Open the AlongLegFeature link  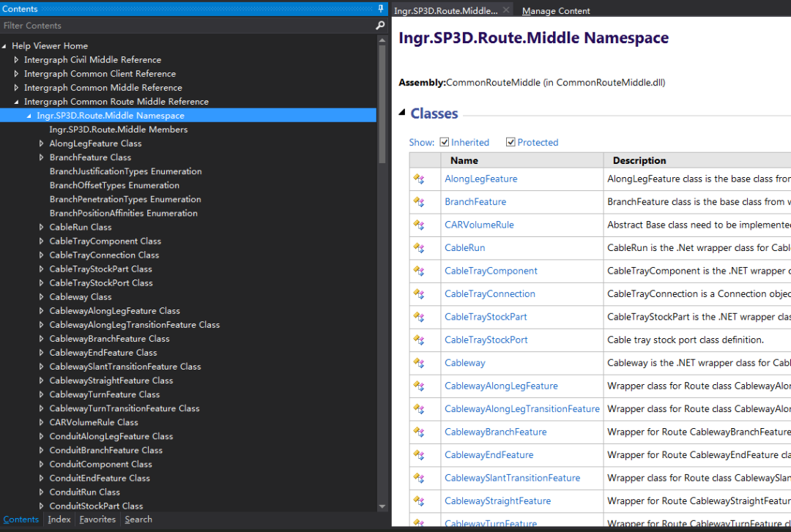point(480,179)
